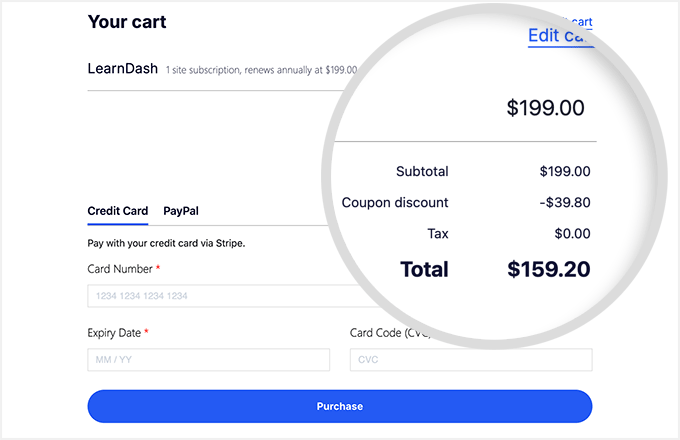680x440 pixels.
Task: Click the Card Number field label
Action: click(120, 269)
